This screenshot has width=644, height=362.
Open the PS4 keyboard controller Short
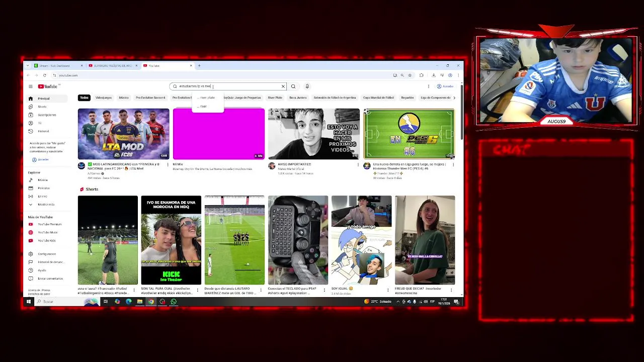pyautogui.click(x=298, y=240)
